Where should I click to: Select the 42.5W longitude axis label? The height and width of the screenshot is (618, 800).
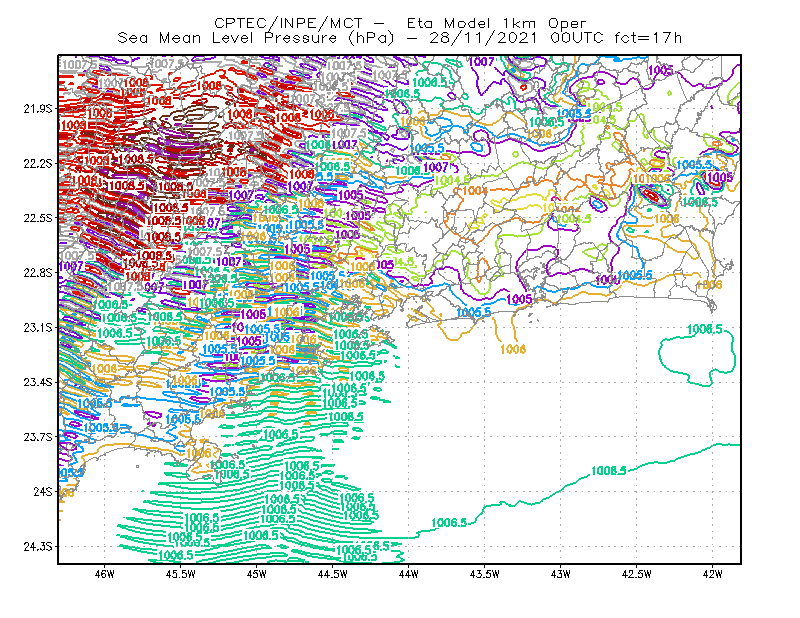pos(637,574)
